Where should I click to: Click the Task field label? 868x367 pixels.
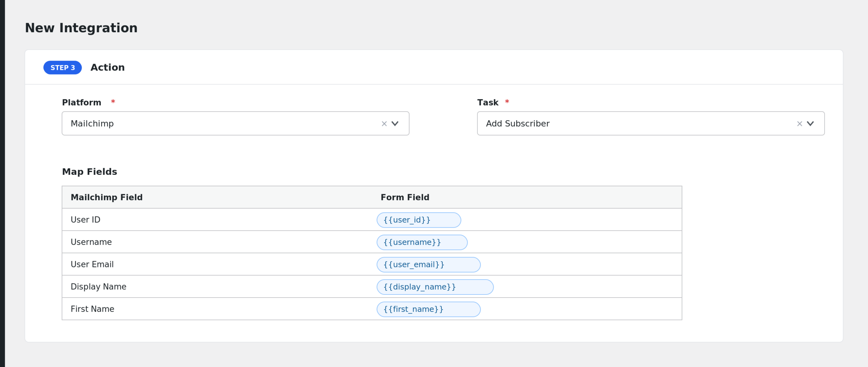[488, 103]
